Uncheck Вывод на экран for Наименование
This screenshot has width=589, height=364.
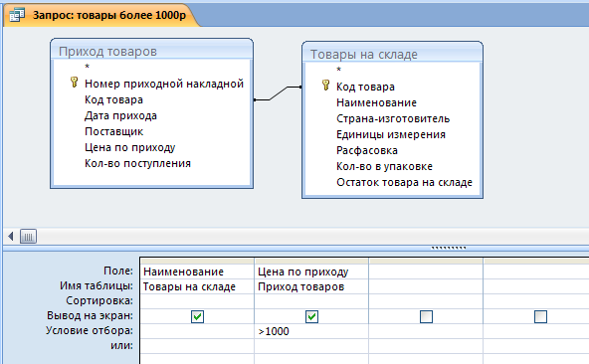click(198, 316)
